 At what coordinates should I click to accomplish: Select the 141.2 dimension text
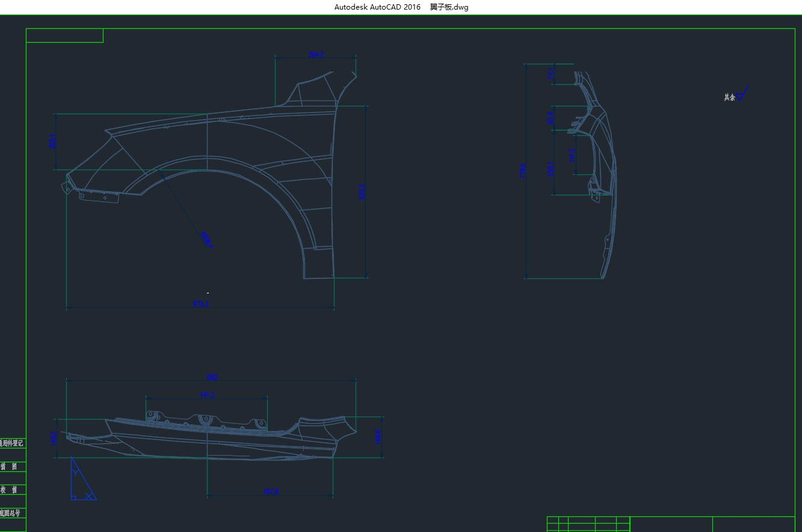point(572,154)
